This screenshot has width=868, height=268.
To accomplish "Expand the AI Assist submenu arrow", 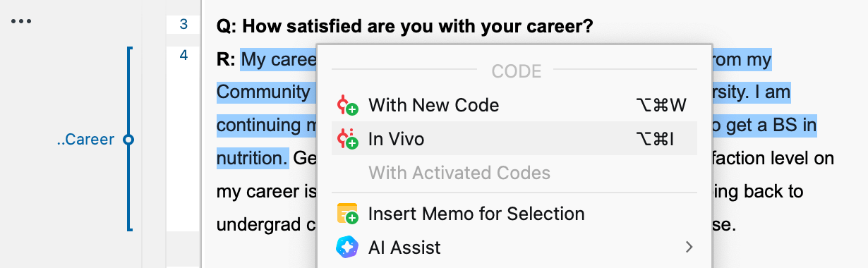I will tap(689, 247).
